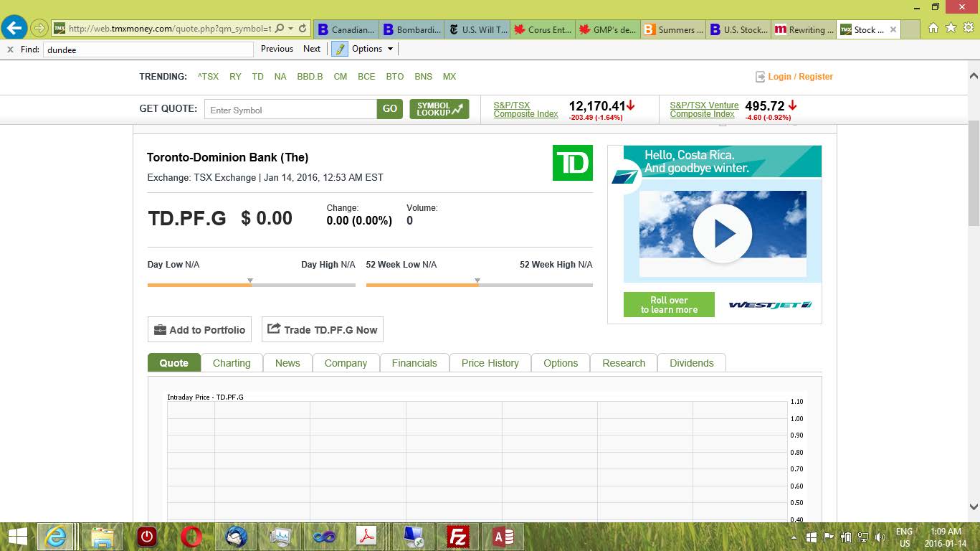The height and width of the screenshot is (551, 980).
Task: Launch FileZilla from the taskbar
Action: tap(458, 537)
